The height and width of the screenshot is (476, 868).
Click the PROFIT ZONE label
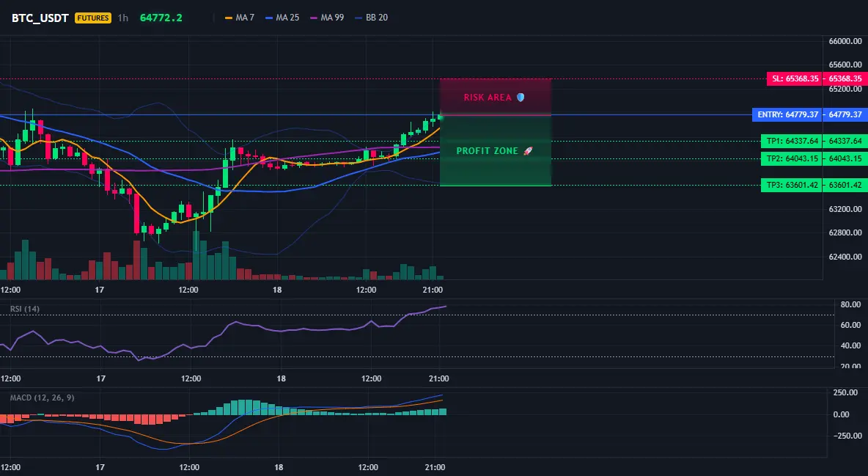point(494,151)
